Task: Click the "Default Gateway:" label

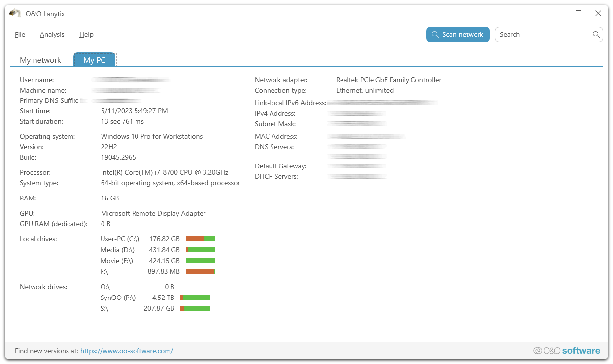Action: click(x=280, y=166)
